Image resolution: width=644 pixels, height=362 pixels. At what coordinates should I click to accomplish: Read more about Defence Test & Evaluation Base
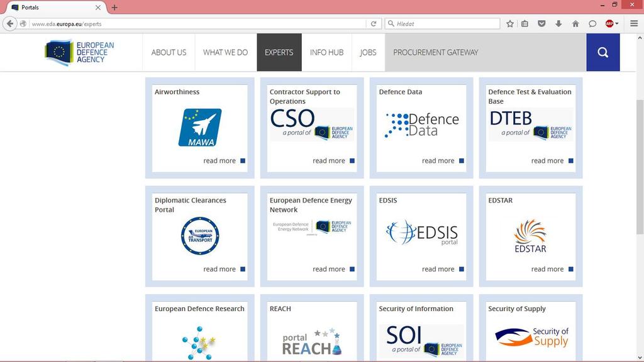tap(552, 161)
